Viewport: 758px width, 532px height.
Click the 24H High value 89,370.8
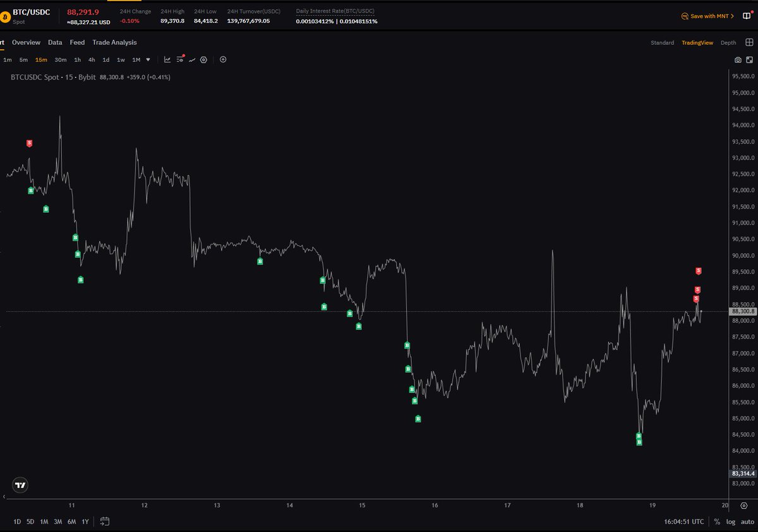[172, 21]
